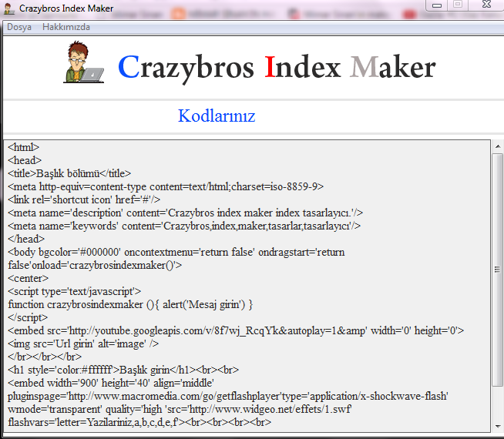Click the scrollbar down arrow of the code box
Image resolution: width=504 pixels, height=439 pixels.
498,426
